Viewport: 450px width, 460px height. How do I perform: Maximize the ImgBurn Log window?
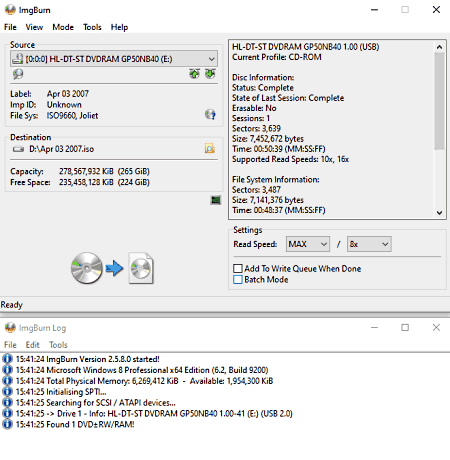(x=405, y=328)
